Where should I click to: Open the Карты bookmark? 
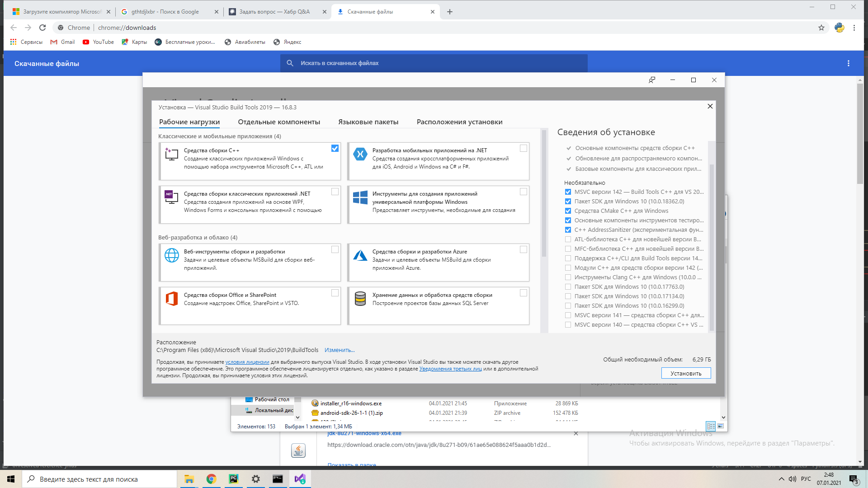pos(134,42)
